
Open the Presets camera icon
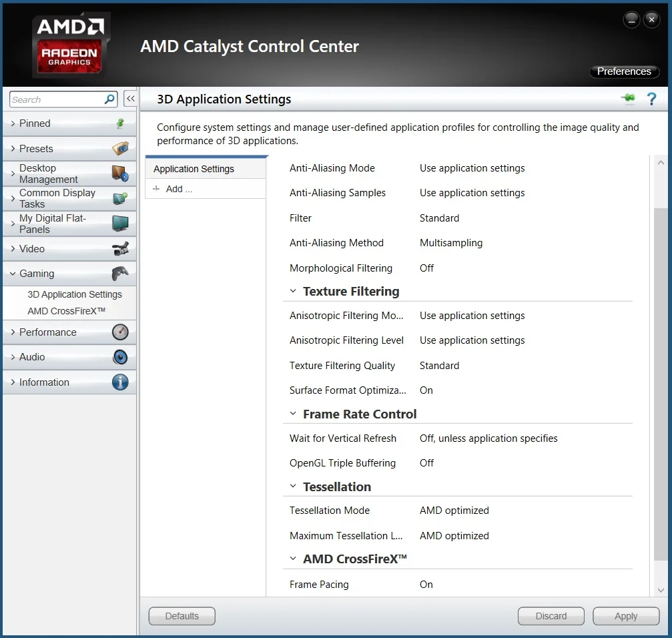tap(120, 148)
